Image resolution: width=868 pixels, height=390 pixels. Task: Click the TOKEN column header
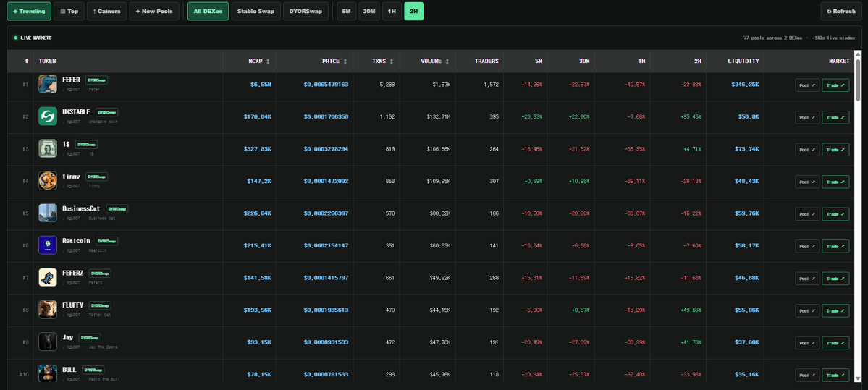click(48, 62)
